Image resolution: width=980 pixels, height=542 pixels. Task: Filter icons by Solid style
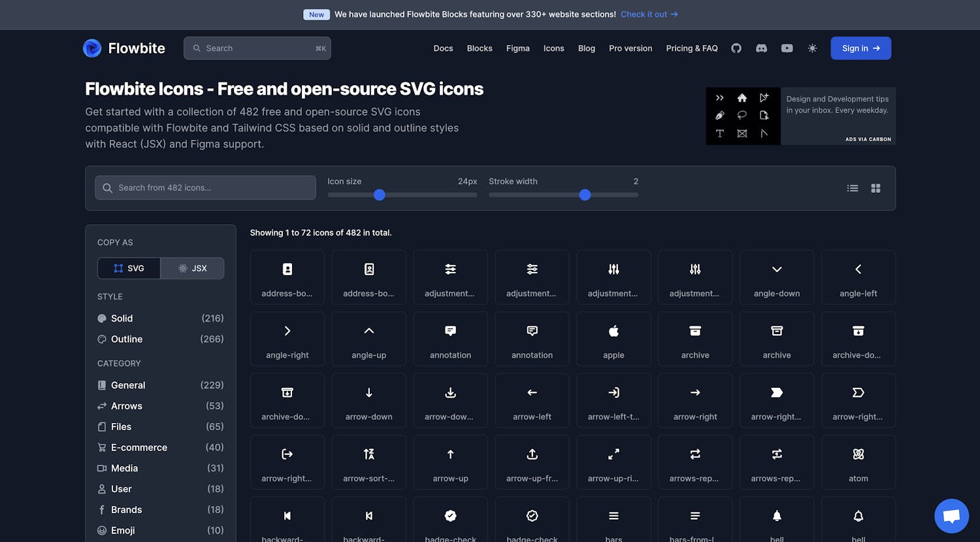tap(122, 318)
